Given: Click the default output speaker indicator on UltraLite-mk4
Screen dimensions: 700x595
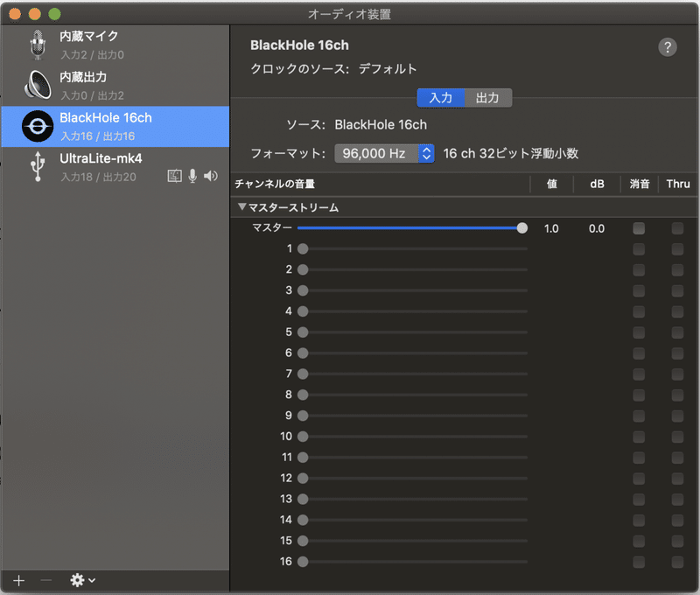Looking at the screenshot, I should tap(211, 175).
